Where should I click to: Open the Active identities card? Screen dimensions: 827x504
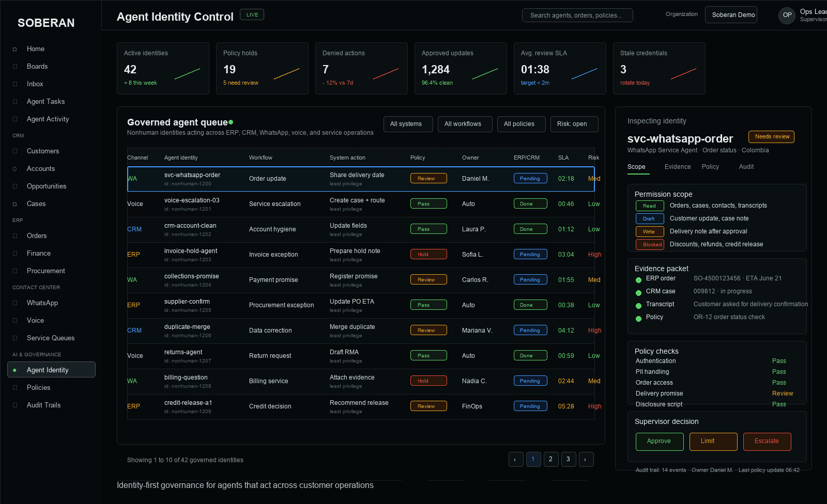(163, 68)
